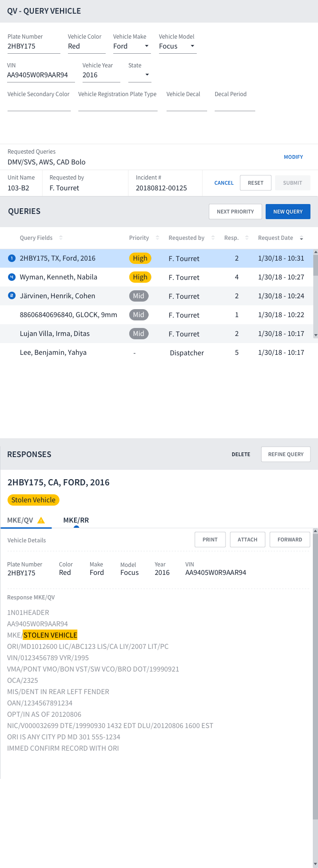The image size is (318, 868).
Task: Switch to the MKE/RR tab
Action: [76, 520]
